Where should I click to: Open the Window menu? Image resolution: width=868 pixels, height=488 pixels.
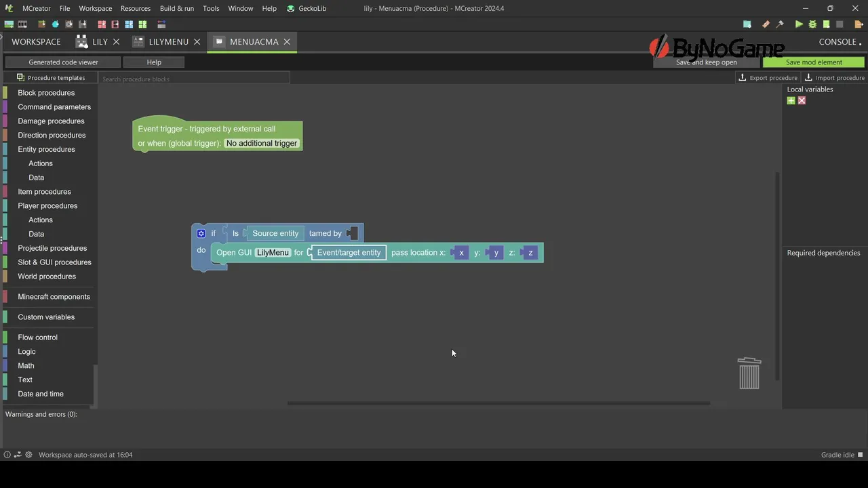(240, 8)
